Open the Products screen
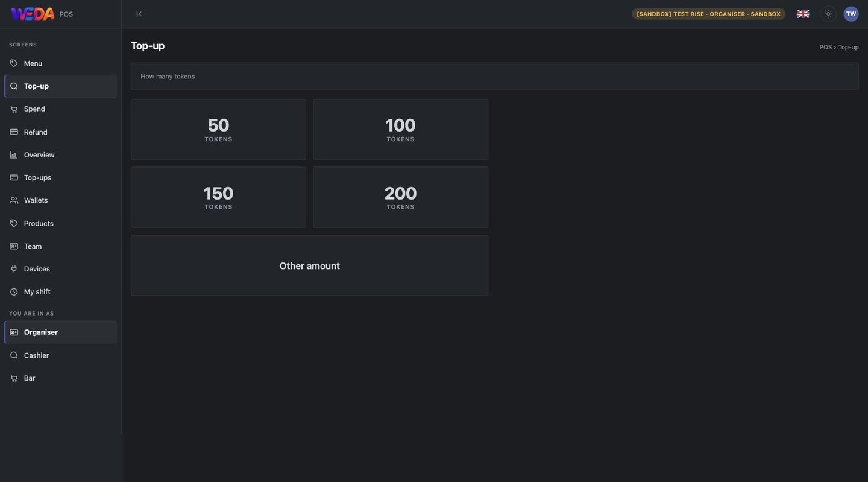 click(60, 223)
